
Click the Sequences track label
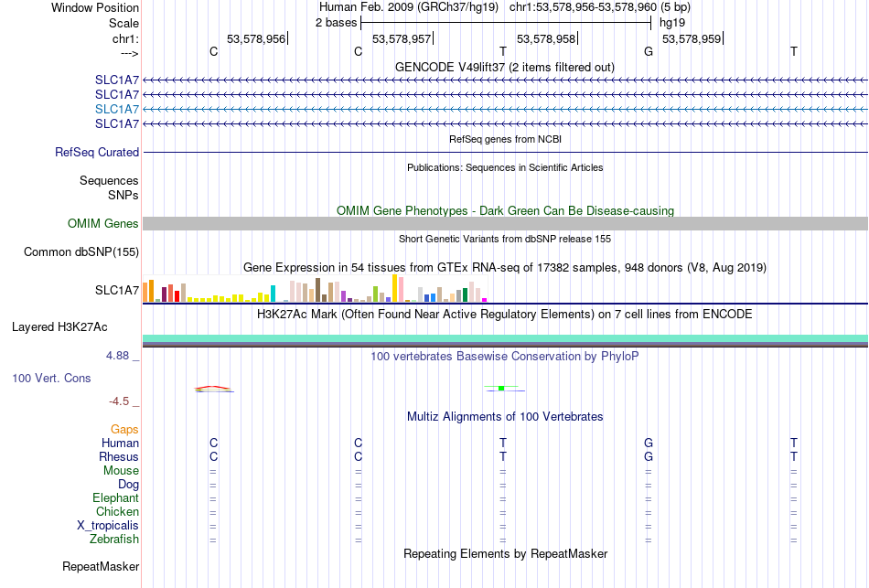coord(109,181)
